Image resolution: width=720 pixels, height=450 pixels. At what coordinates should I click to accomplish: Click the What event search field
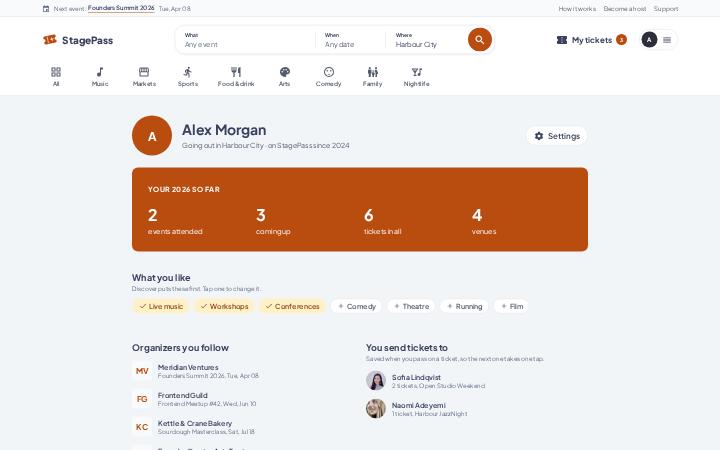coord(246,40)
